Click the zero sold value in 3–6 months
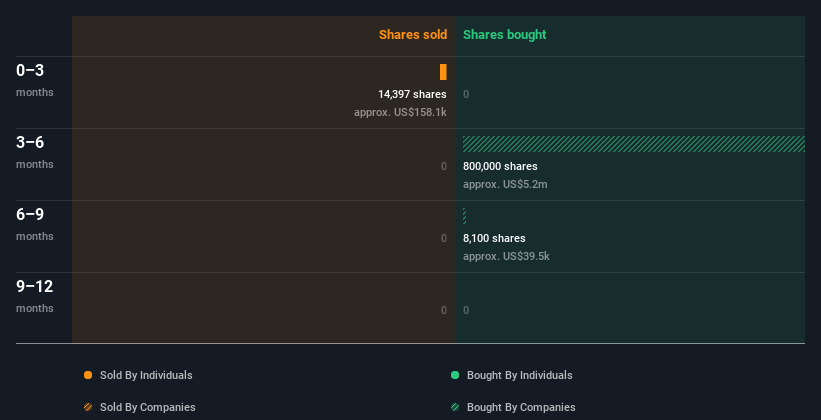821x420 pixels. tap(444, 166)
